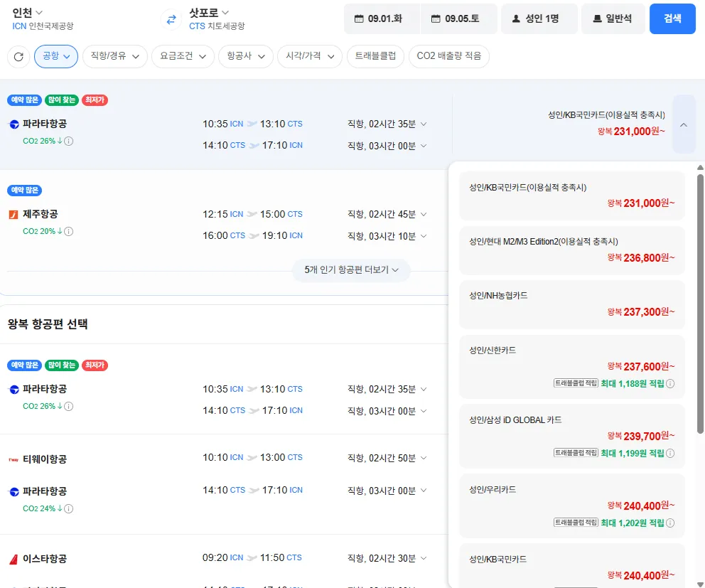Expand 5개 인기 항공편 더보기
Screen dimensions: 705x588
click(351, 270)
